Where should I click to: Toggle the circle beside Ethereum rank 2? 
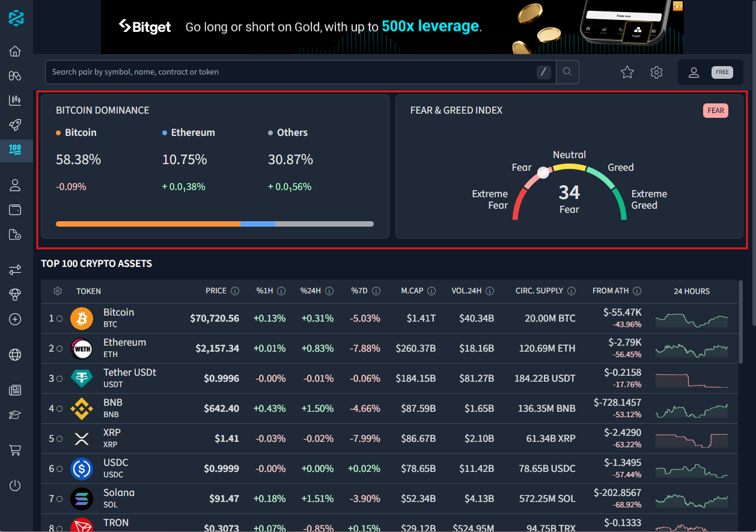[59, 349]
